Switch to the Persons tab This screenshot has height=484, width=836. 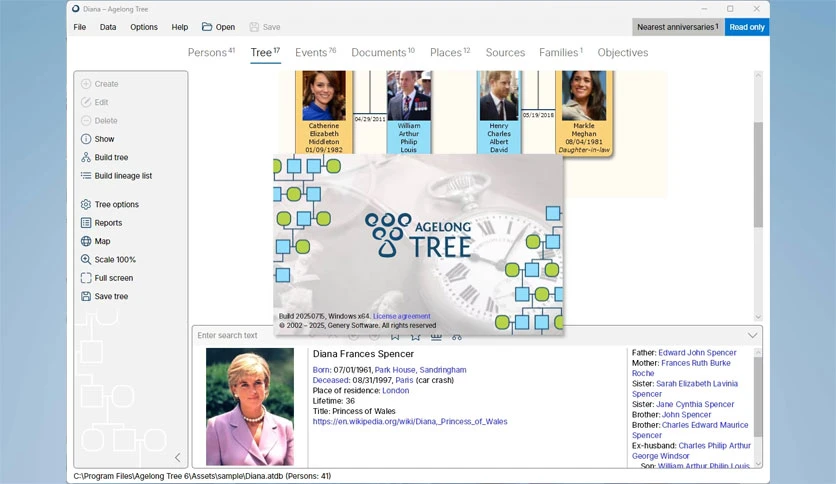(211, 52)
